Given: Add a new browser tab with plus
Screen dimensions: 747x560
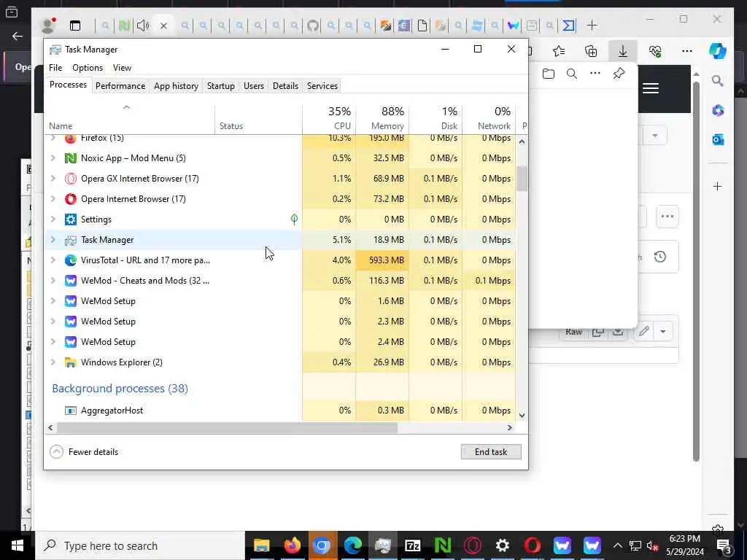Looking at the screenshot, I should click(x=592, y=26).
